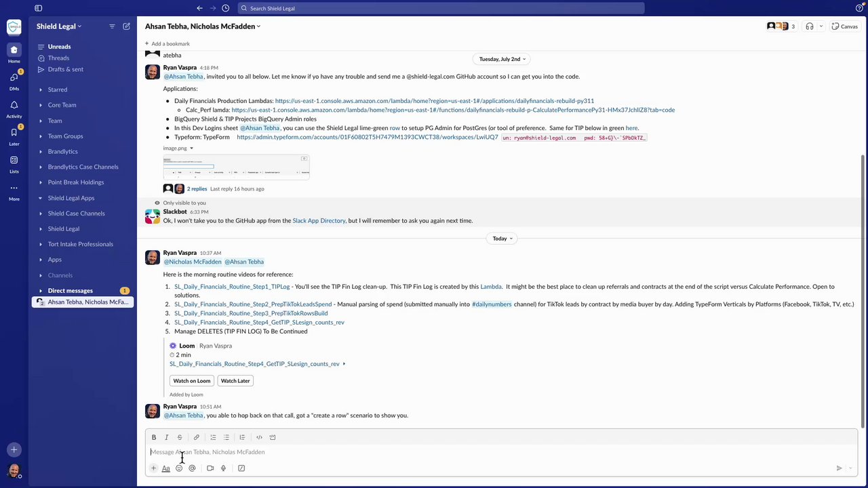Apply bold formatting in the composer
The image size is (868, 488).
pos(154,437)
